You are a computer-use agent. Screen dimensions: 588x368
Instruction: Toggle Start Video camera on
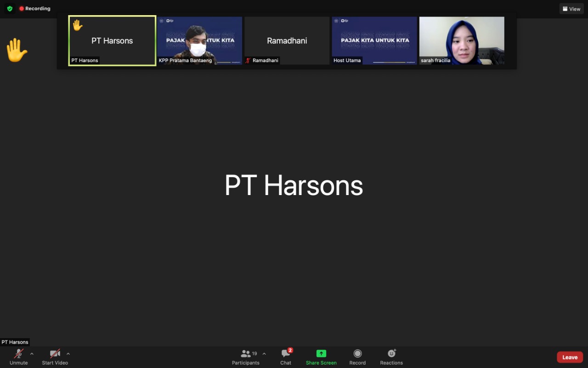(x=55, y=357)
